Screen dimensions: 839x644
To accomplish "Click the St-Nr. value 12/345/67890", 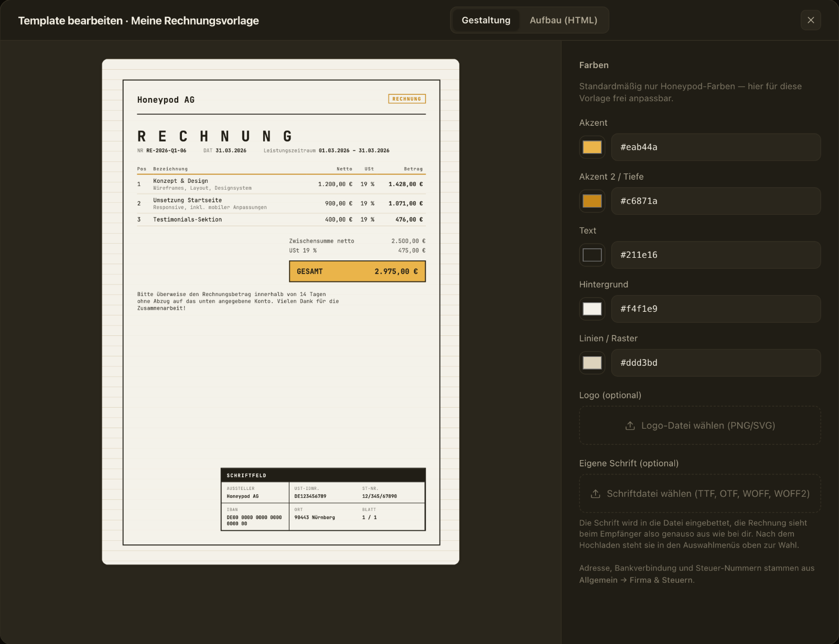I will click(380, 496).
